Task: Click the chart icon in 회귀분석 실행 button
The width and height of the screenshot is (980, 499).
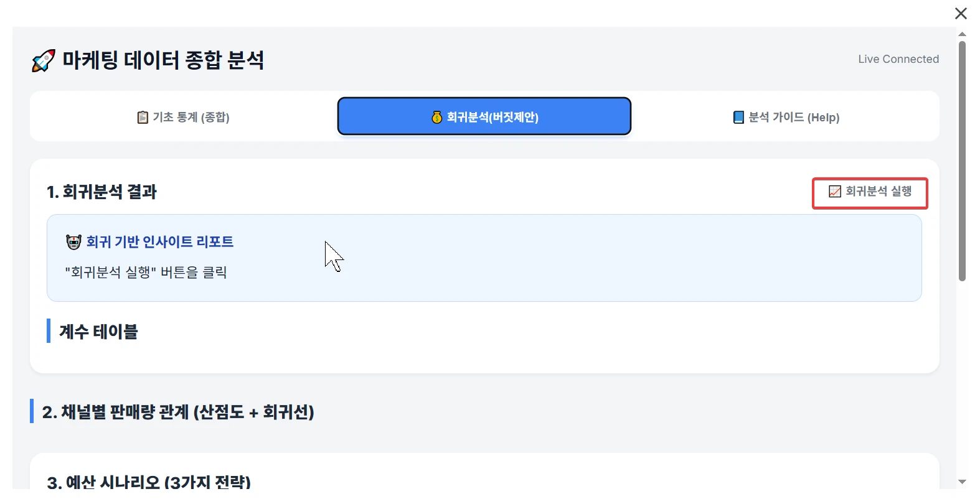Action: 834,192
